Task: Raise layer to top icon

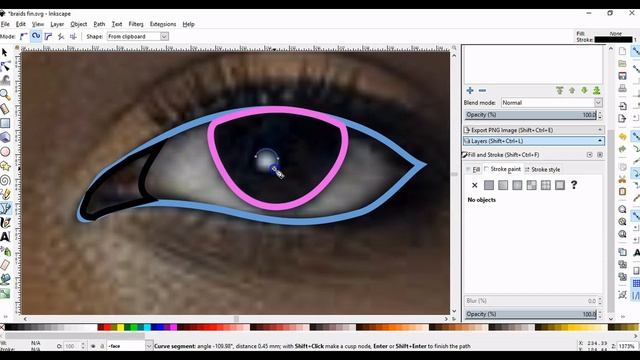Action: (x=560, y=91)
